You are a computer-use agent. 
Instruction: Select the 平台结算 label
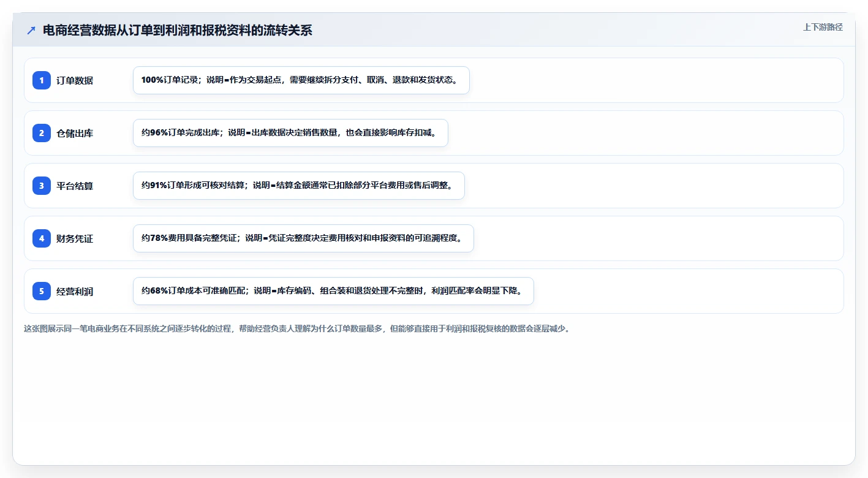[x=75, y=186]
